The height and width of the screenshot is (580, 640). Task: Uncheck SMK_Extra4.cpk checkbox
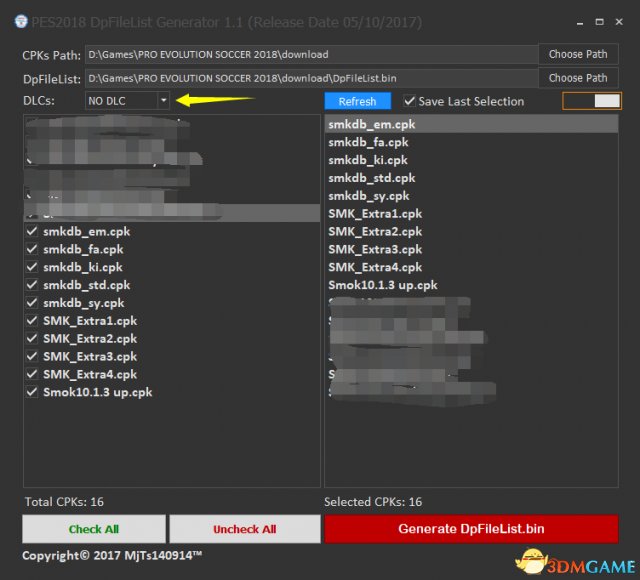tap(32, 374)
